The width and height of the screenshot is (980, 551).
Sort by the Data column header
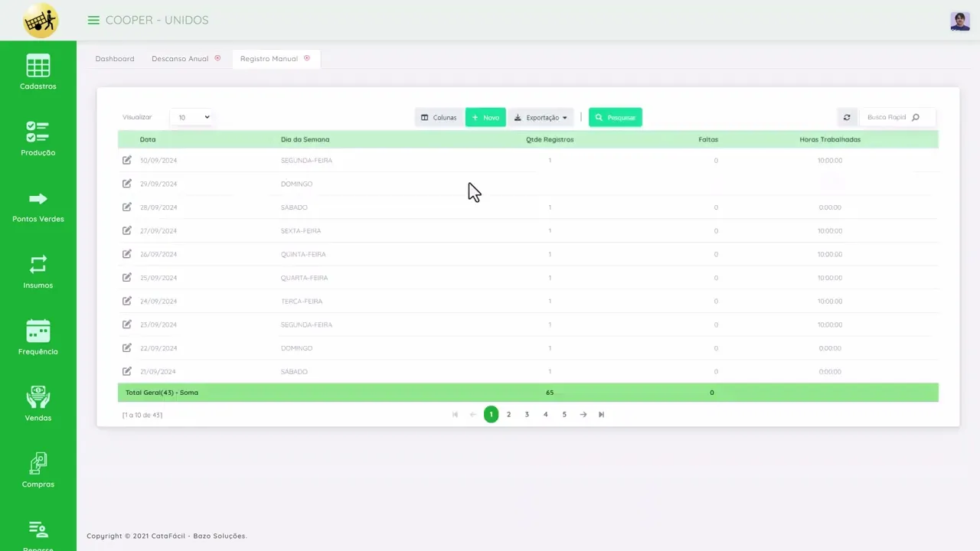148,139
